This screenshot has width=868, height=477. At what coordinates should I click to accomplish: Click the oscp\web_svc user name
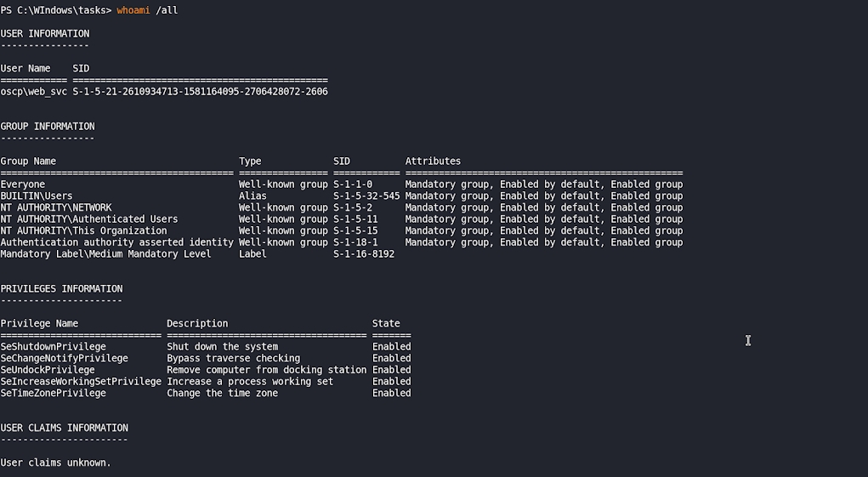[x=33, y=91]
